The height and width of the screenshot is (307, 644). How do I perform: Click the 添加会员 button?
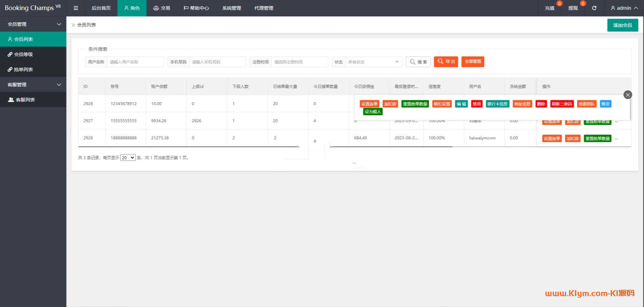[622, 25]
